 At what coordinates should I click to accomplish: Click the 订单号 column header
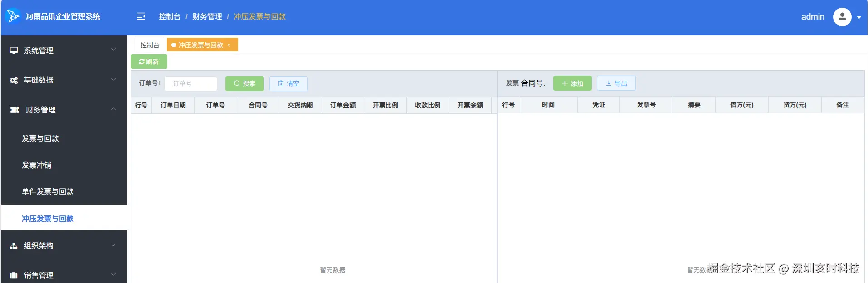tap(215, 105)
